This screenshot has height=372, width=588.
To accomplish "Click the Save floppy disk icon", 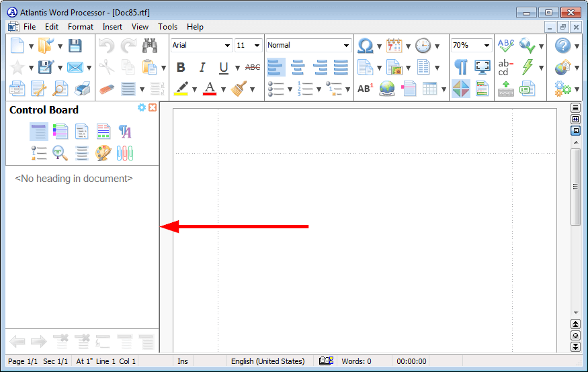I will coord(75,46).
